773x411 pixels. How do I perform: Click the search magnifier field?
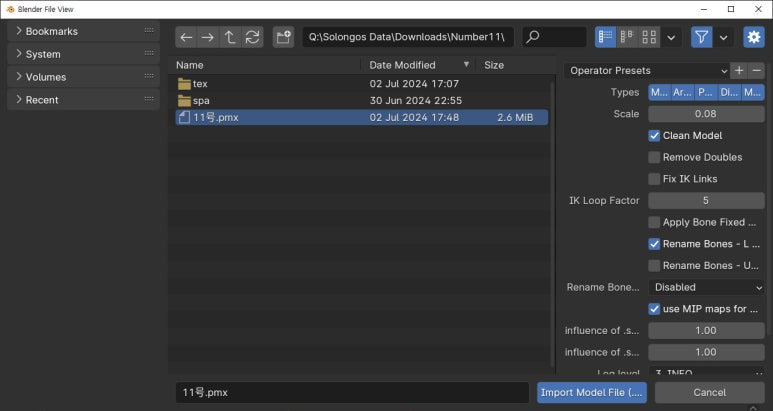[x=554, y=37]
